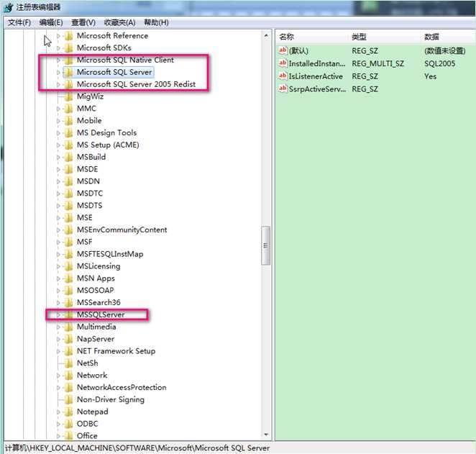
Task: Select the MSOSOAP registry key
Action: coord(96,291)
